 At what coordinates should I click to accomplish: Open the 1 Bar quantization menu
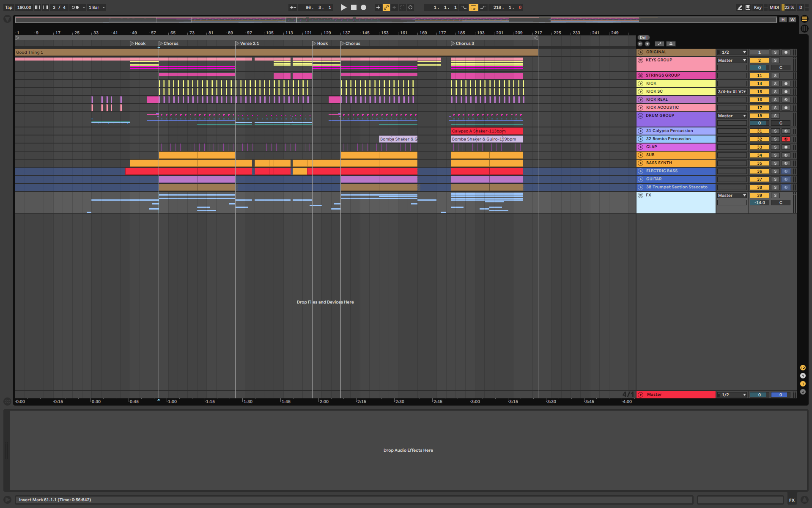(x=97, y=7)
